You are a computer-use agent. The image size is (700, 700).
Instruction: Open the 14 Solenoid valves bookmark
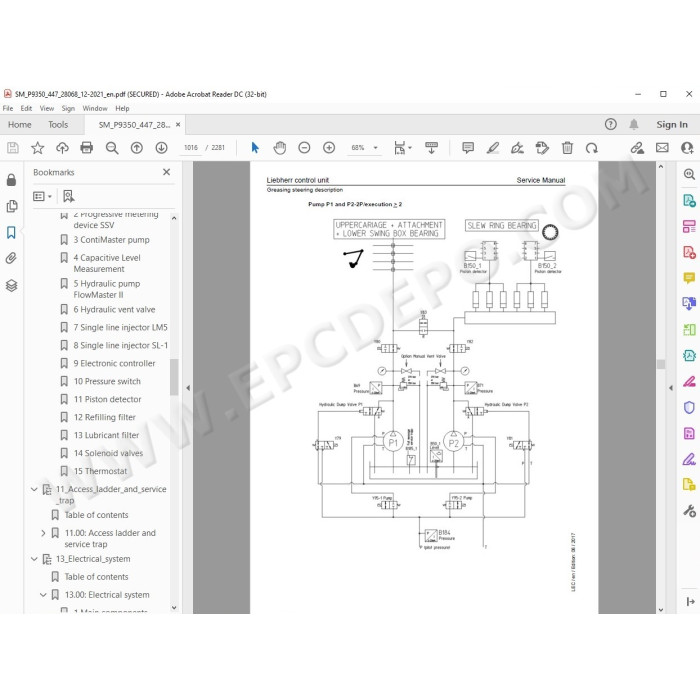108,453
